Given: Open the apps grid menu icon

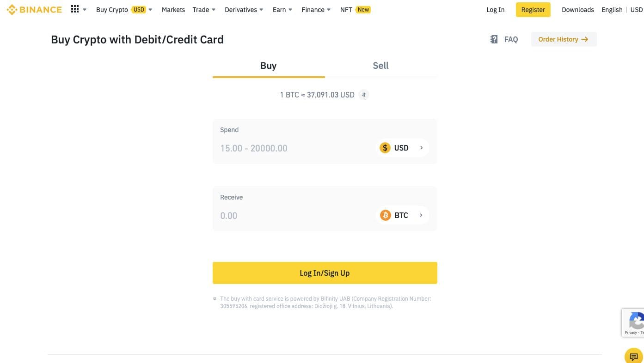Looking at the screenshot, I should pos(75,9).
